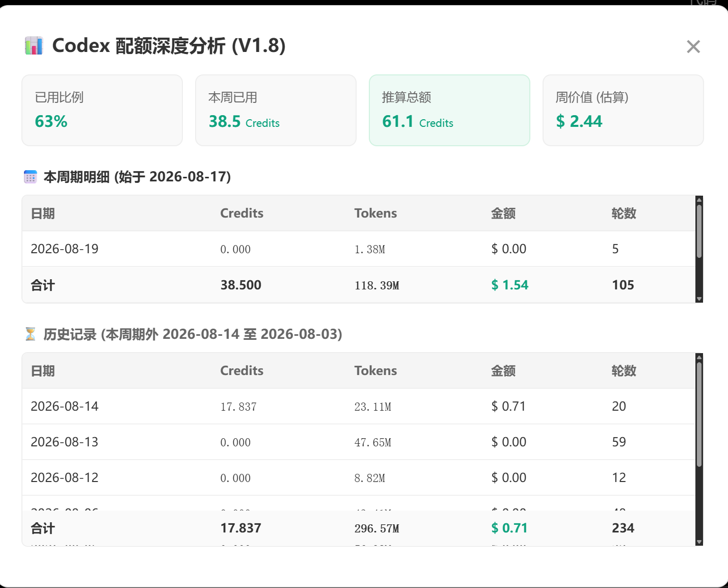Click the 63% usage value
Screen dimensions: 728x588
point(51,121)
